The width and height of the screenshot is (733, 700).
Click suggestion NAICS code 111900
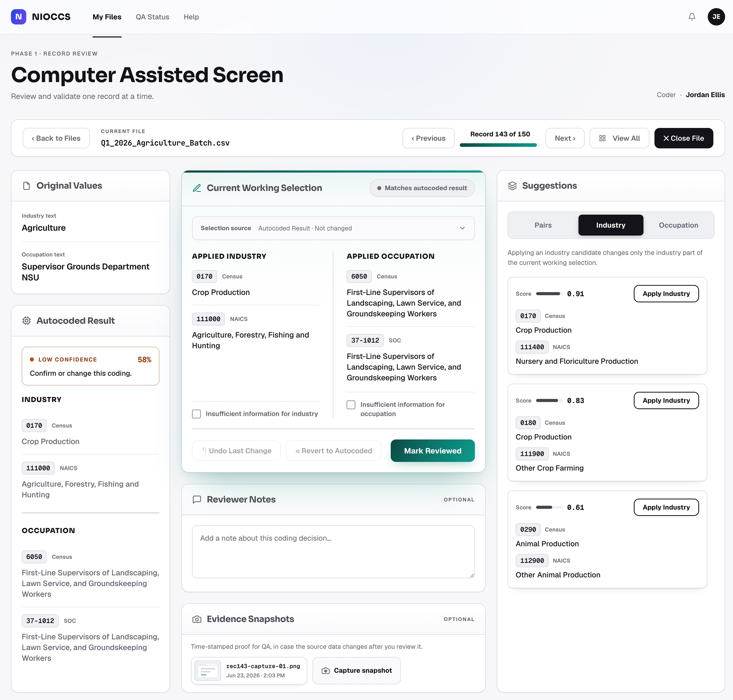point(532,454)
